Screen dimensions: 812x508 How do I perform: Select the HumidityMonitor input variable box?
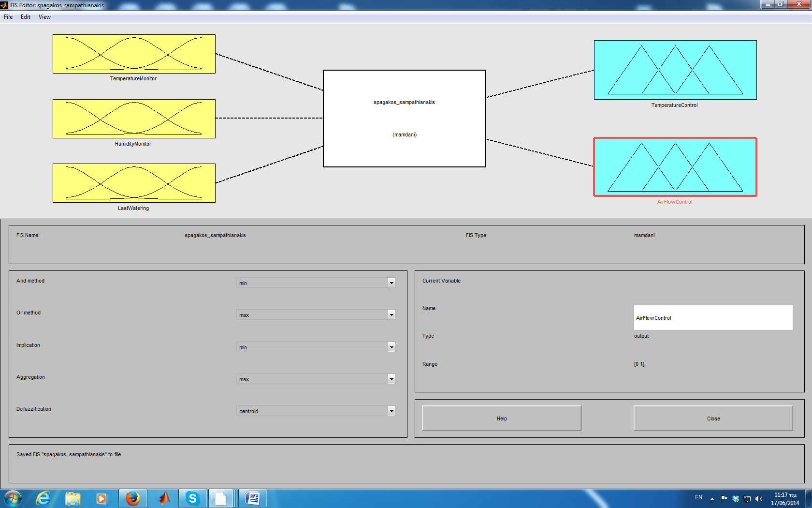(134, 119)
